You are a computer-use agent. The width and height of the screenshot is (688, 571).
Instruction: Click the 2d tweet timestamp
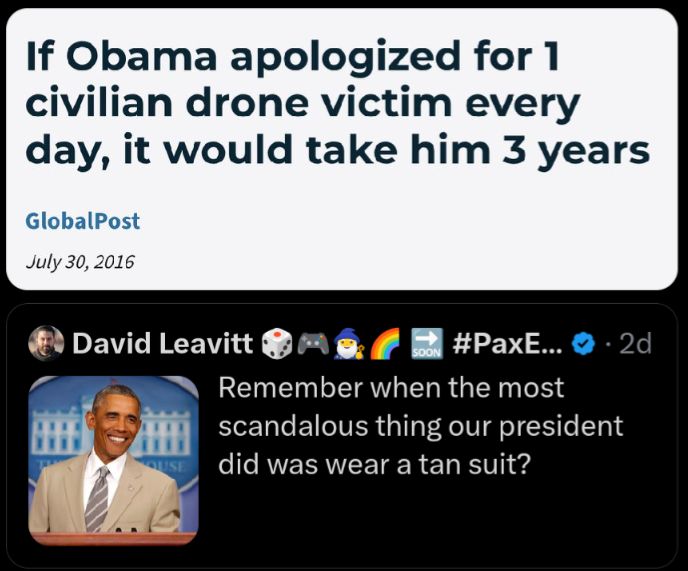pyautogui.click(x=635, y=344)
